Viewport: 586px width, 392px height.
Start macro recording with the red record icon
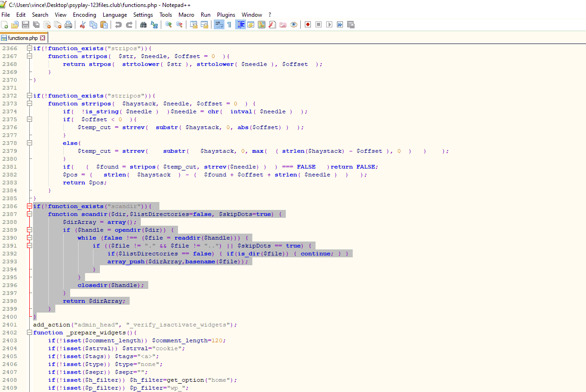[308, 25]
